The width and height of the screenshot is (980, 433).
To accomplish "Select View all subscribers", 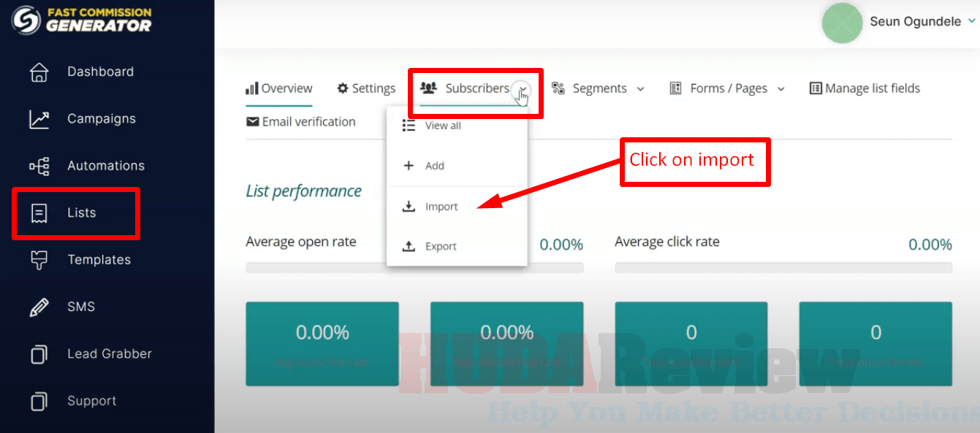I will [x=441, y=125].
